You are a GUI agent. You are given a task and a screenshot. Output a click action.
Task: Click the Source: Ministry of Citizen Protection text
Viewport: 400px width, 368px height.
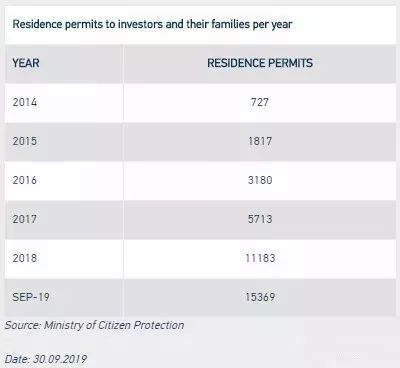pyautogui.click(x=94, y=325)
